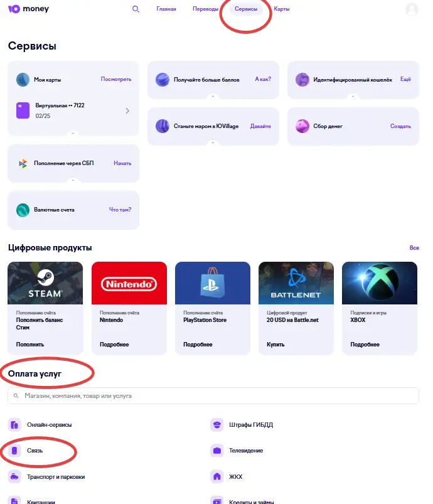Open Штрафы ГИБДД icon
This screenshot has height=504, width=433.
click(x=217, y=425)
